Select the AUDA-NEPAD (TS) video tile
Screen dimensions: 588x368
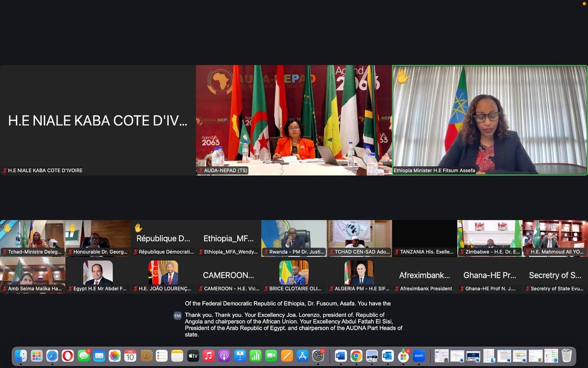(294, 120)
